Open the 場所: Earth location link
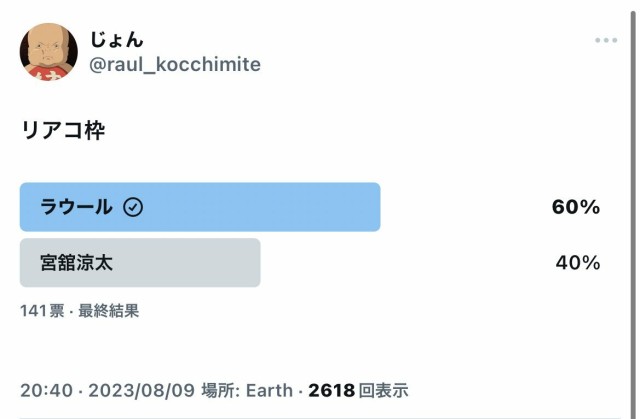This screenshot has width=640, height=419. point(247,390)
